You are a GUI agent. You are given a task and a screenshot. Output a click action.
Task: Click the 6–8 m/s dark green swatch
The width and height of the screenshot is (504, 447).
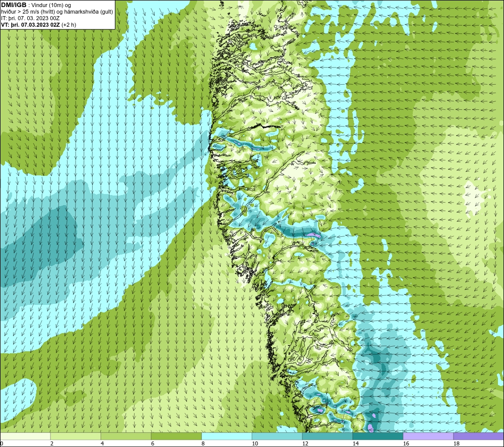176,436
